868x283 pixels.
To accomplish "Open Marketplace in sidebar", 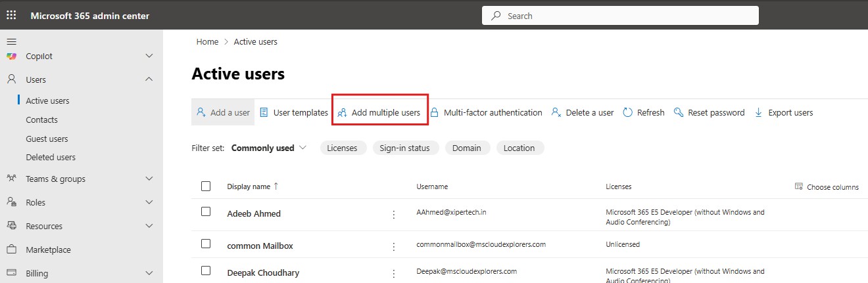I will pyautogui.click(x=48, y=250).
